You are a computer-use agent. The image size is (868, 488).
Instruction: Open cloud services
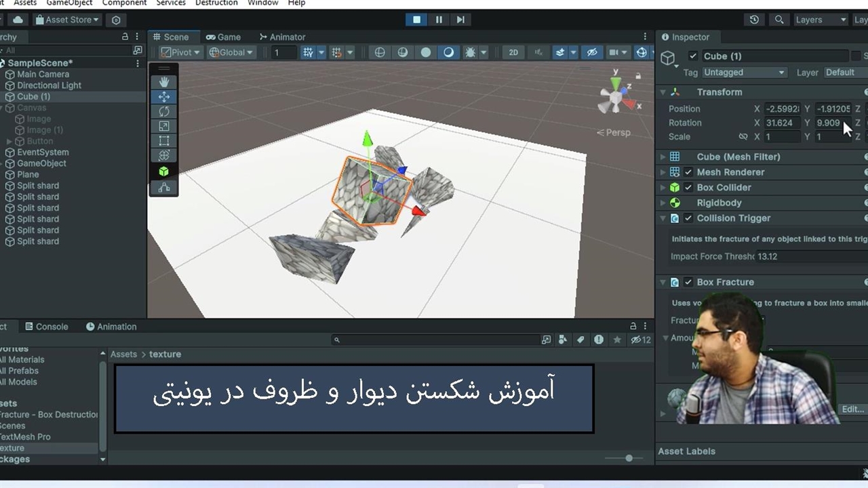coord(18,20)
